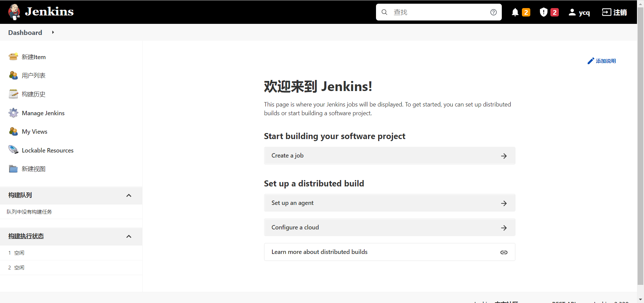Open the 用户列表 sidebar link
The image size is (644, 303).
[34, 76]
